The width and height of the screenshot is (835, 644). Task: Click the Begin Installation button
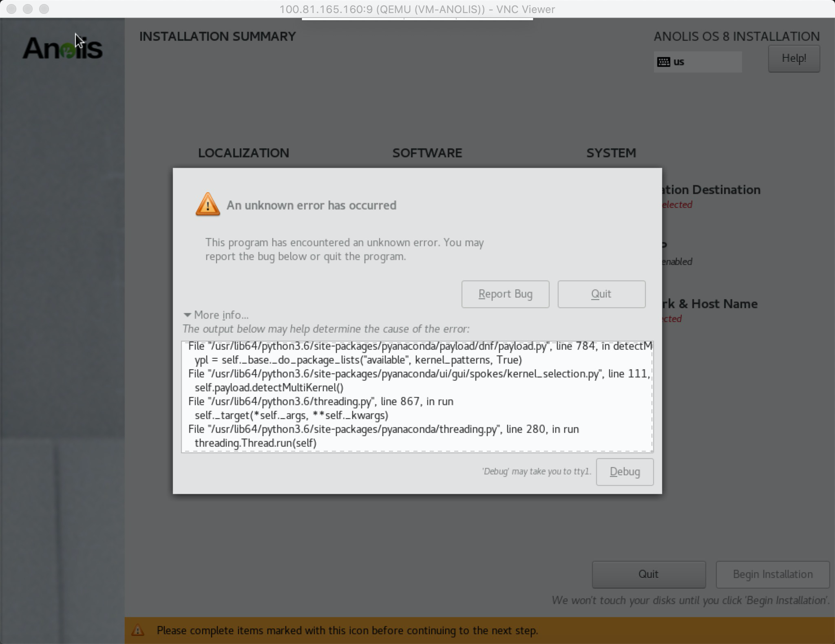pyautogui.click(x=772, y=574)
